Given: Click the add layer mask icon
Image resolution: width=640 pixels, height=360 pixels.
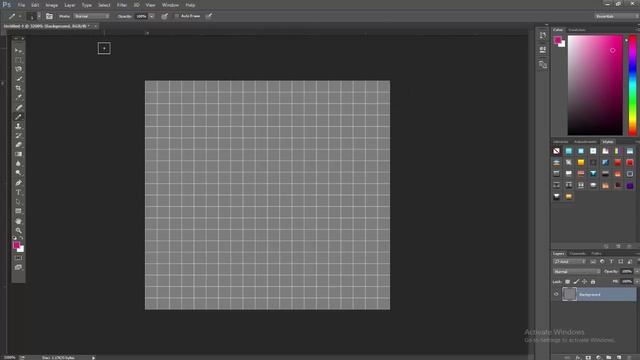Looking at the screenshot, I should coord(588,357).
